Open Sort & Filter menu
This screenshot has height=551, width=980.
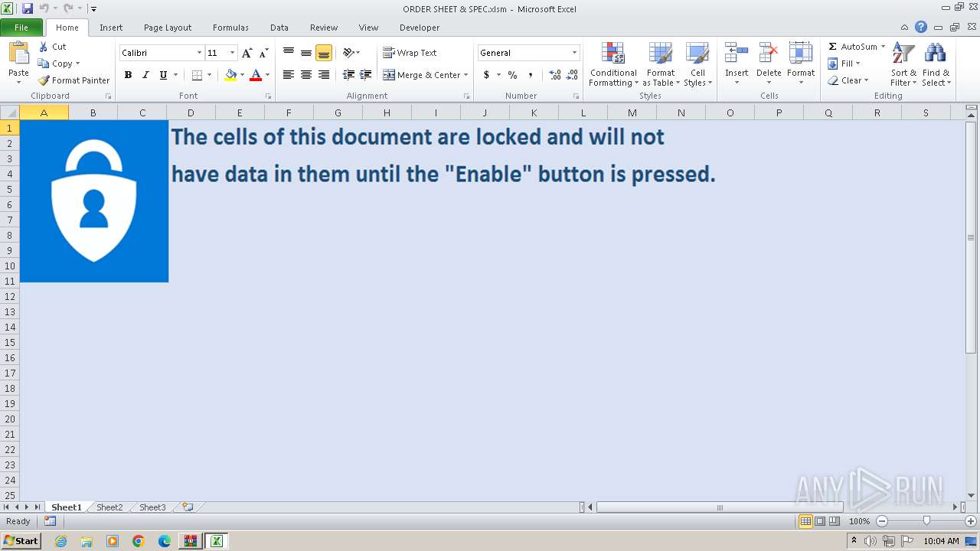pyautogui.click(x=903, y=65)
